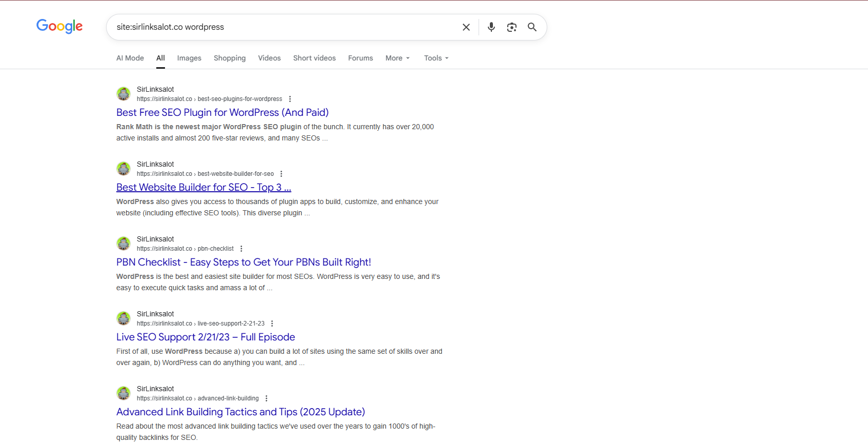This screenshot has height=444, width=868.
Task: Switch to AI Mode tab
Action: pos(130,58)
